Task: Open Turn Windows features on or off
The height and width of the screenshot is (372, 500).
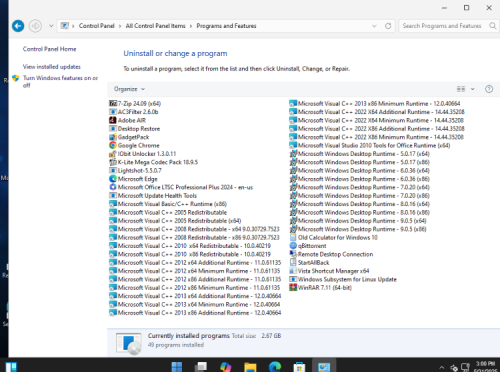Action: click(60, 81)
